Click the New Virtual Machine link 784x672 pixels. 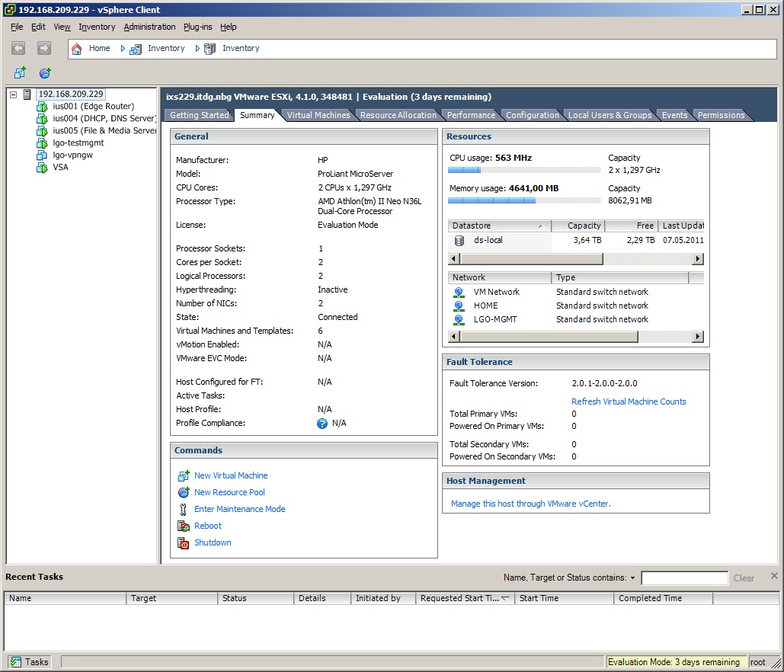pos(231,475)
